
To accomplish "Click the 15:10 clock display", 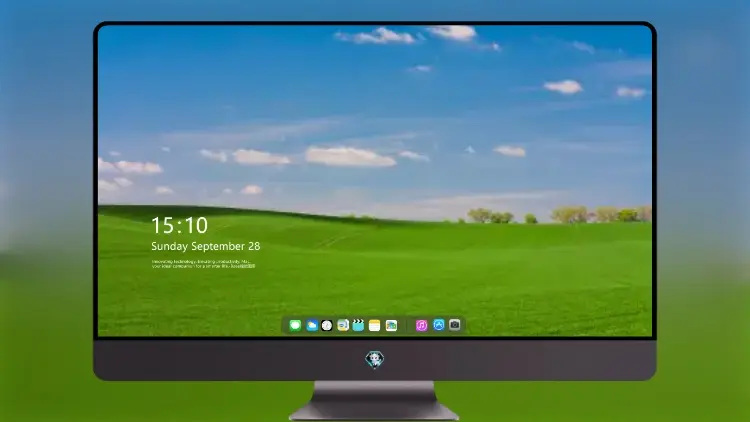I will [x=179, y=225].
